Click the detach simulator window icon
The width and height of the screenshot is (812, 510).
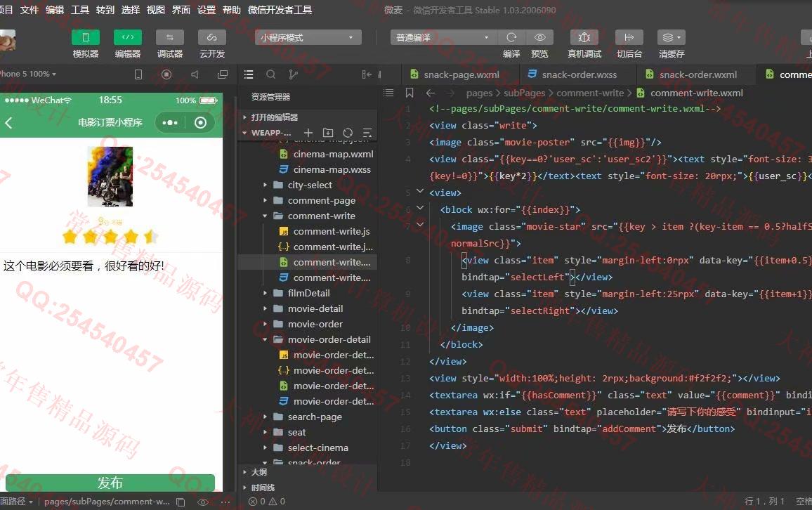click(x=223, y=74)
